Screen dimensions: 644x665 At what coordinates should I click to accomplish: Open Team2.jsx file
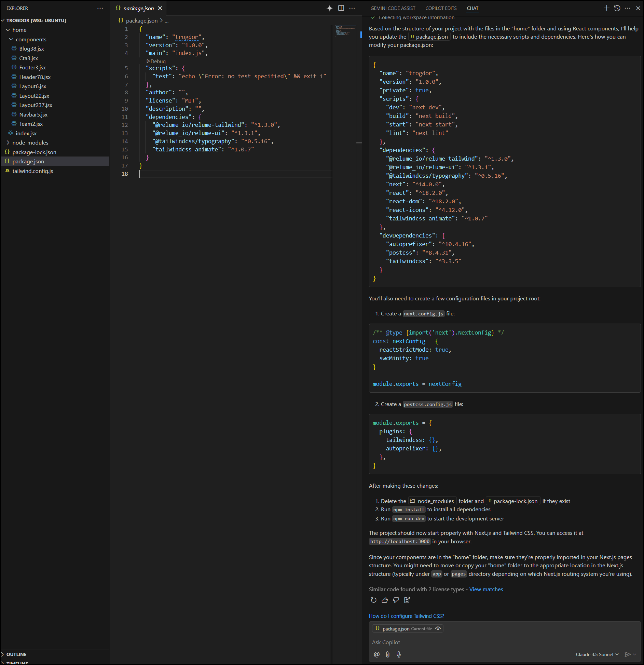31,124
